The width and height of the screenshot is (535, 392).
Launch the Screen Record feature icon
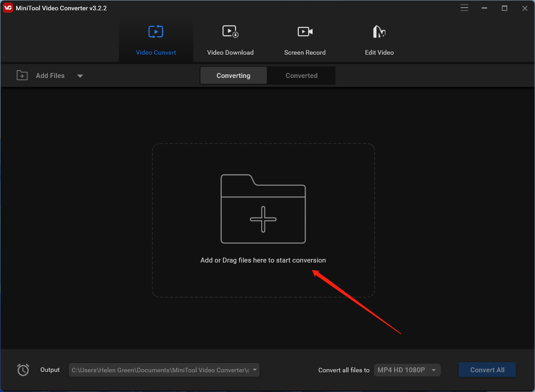(x=304, y=31)
